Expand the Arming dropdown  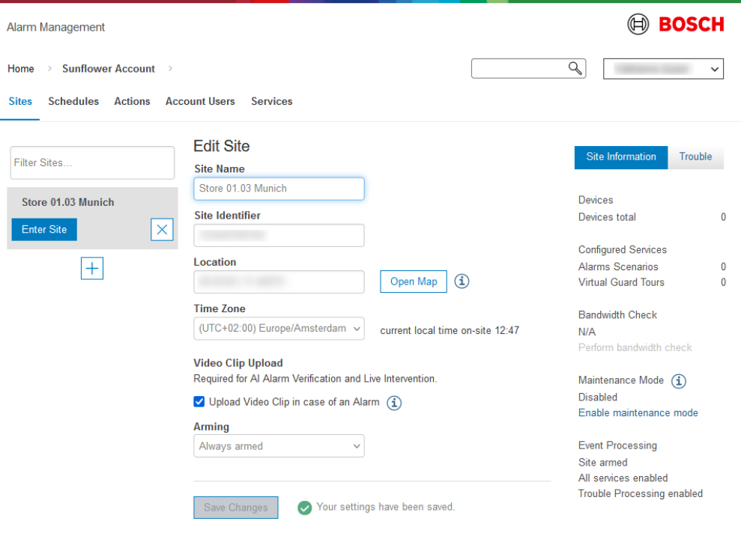click(279, 446)
